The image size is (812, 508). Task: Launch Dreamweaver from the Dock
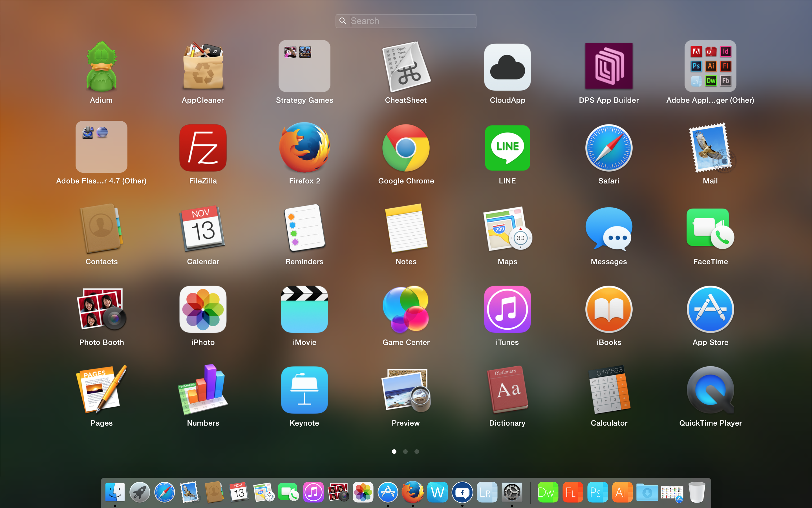pos(547,492)
